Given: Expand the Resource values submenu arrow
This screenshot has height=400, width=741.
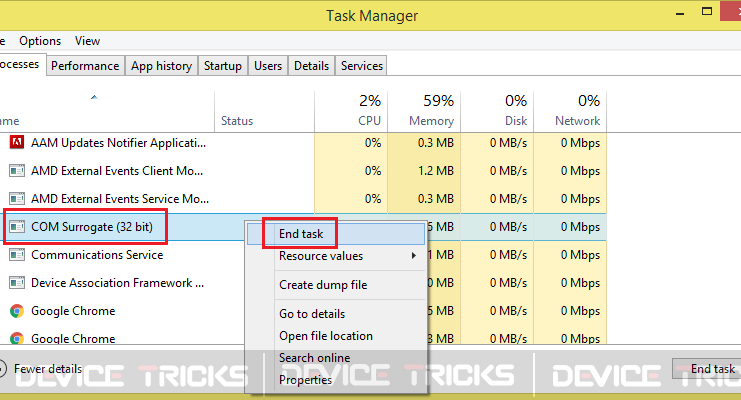Looking at the screenshot, I should coord(414,256).
